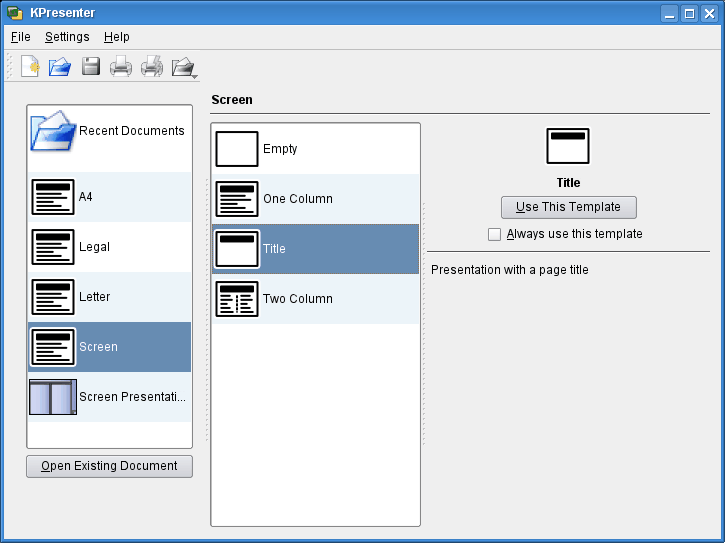Click the Open Existing Document button

click(x=109, y=466)
